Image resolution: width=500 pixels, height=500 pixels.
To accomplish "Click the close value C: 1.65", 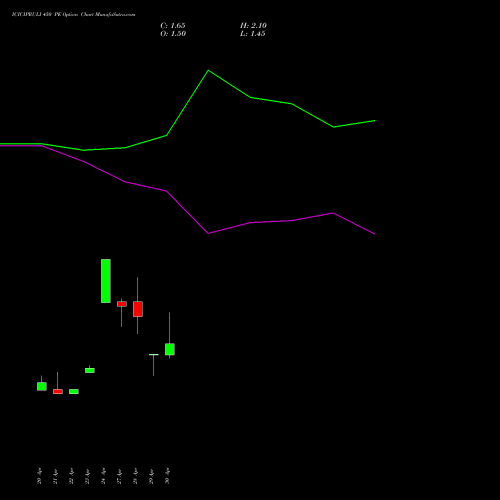I will click(173, 26).
